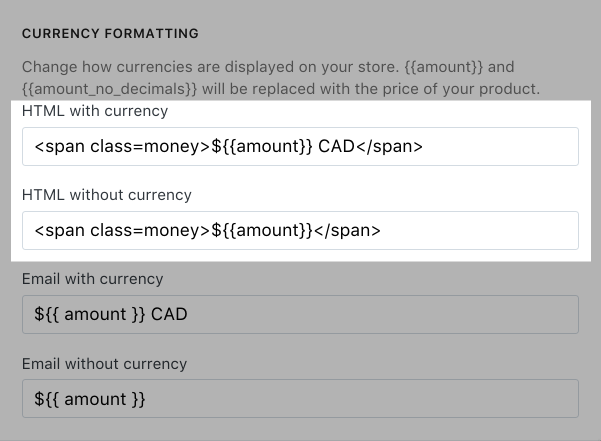Click opening span tag in HTML without currency field
The height and width of the screenshot is (441, 601).
[122, 230]
